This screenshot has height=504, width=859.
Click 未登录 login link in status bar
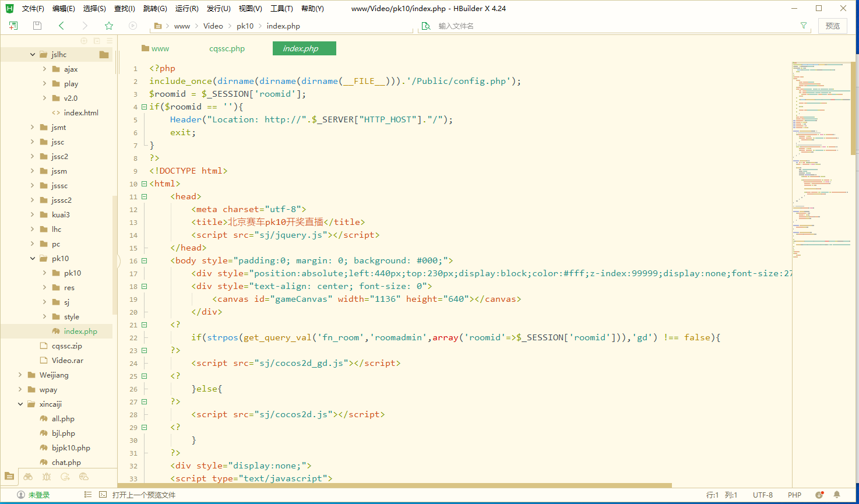pyautogui.click(x=38, y=495)
